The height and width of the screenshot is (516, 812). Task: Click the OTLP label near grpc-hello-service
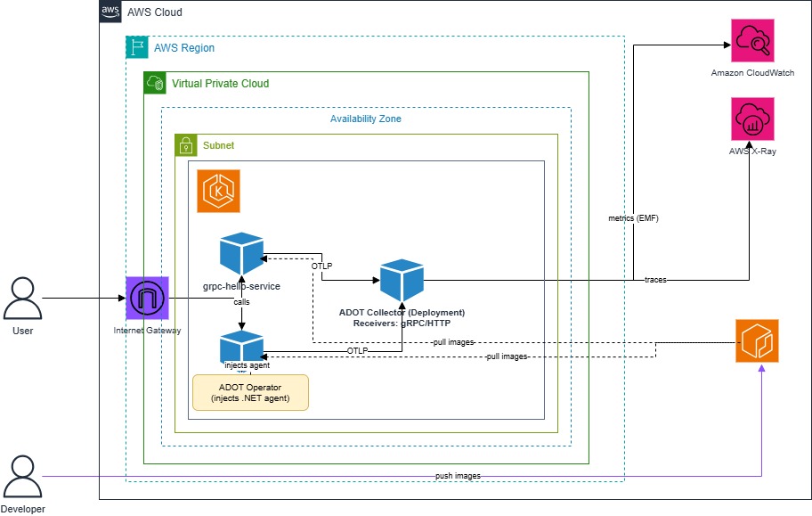click(x=321, y=266)
